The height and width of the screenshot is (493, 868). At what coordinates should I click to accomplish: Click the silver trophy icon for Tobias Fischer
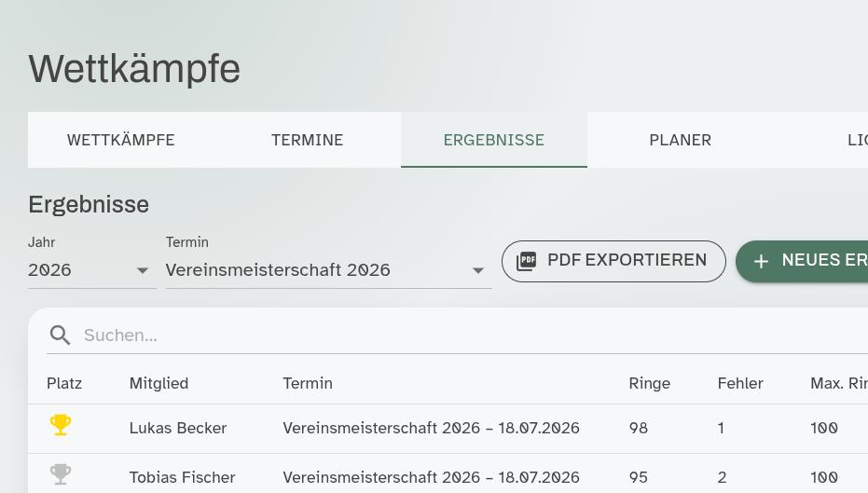61,474
